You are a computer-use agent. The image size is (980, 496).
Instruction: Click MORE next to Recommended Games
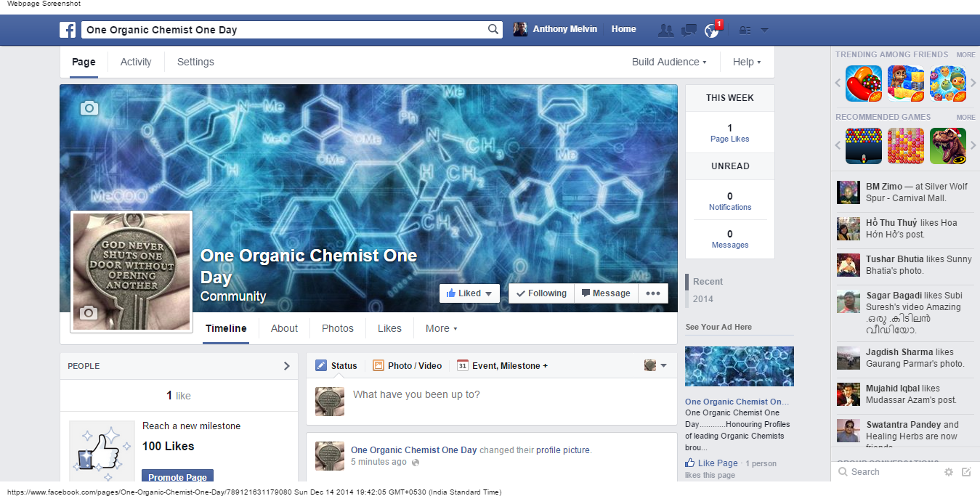click(x=965, y=117)
